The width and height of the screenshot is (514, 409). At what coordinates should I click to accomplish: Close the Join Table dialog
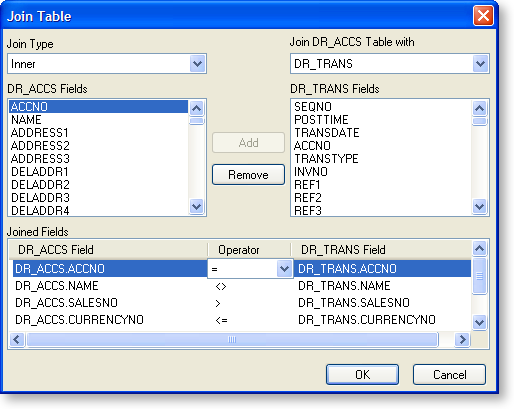483,15
